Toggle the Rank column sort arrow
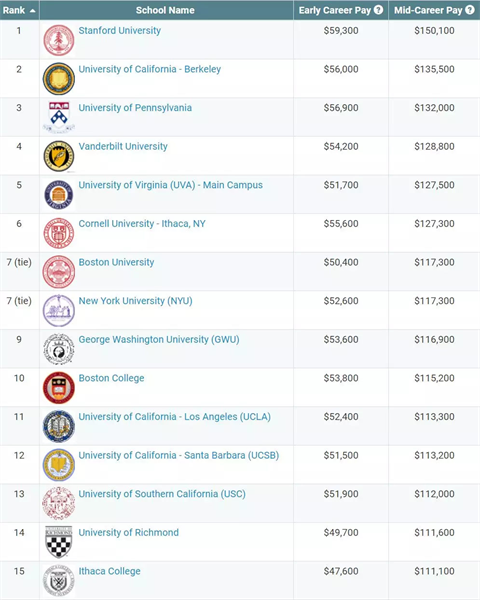This screenshot has width=480, height=600. [x=33, y=11]
